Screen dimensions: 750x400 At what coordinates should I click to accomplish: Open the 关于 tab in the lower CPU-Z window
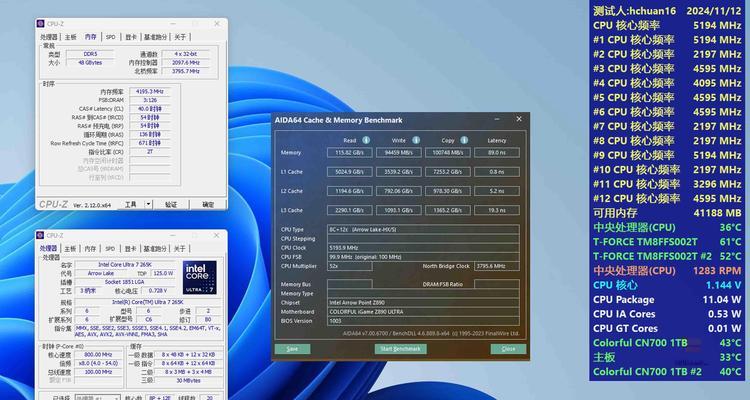tap(180, 249)
